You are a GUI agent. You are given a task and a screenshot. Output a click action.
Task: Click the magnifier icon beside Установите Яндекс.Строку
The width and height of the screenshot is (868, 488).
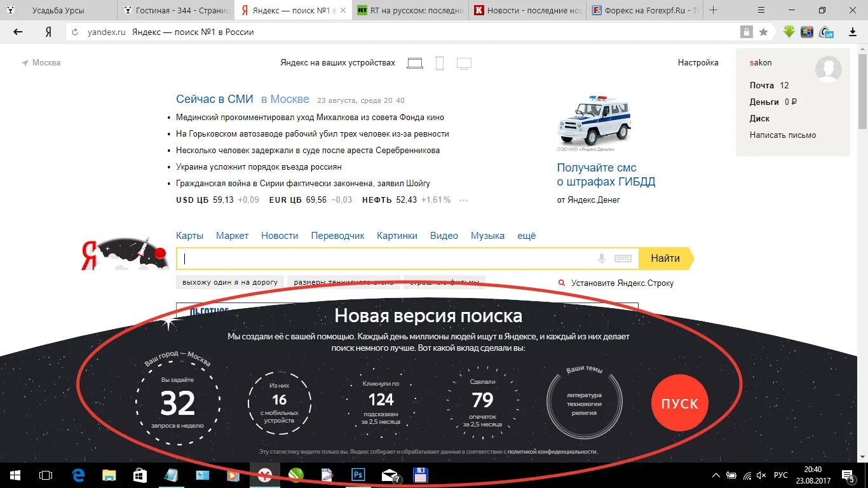click(561, 283)
